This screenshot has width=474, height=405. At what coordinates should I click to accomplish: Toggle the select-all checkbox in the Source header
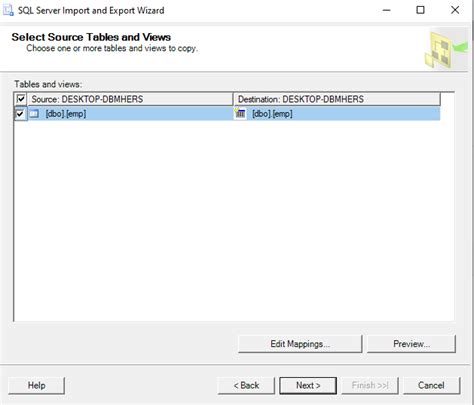tap(21, 99)
